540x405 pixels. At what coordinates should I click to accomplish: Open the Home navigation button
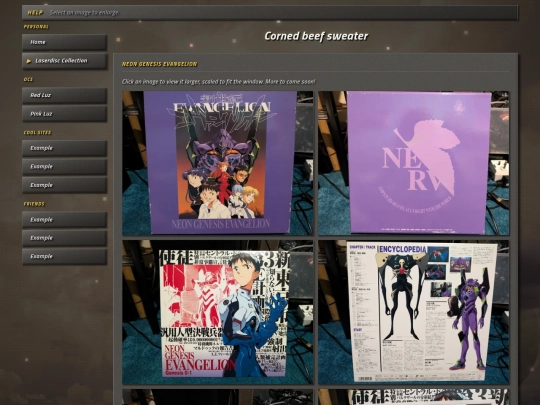tap(64, 42)
